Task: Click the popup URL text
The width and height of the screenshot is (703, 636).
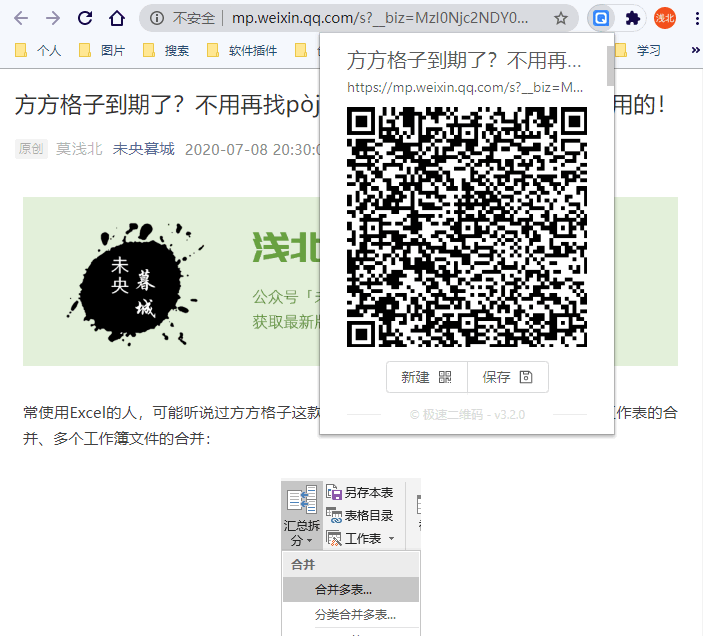Action: [465, 87]
